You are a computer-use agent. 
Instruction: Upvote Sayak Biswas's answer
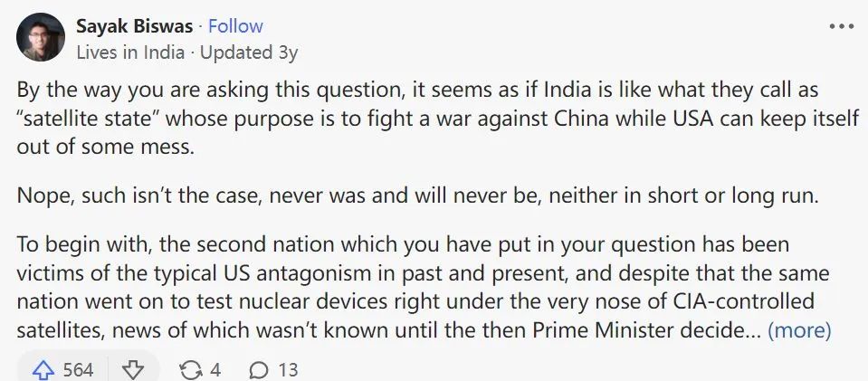(43, 369)
